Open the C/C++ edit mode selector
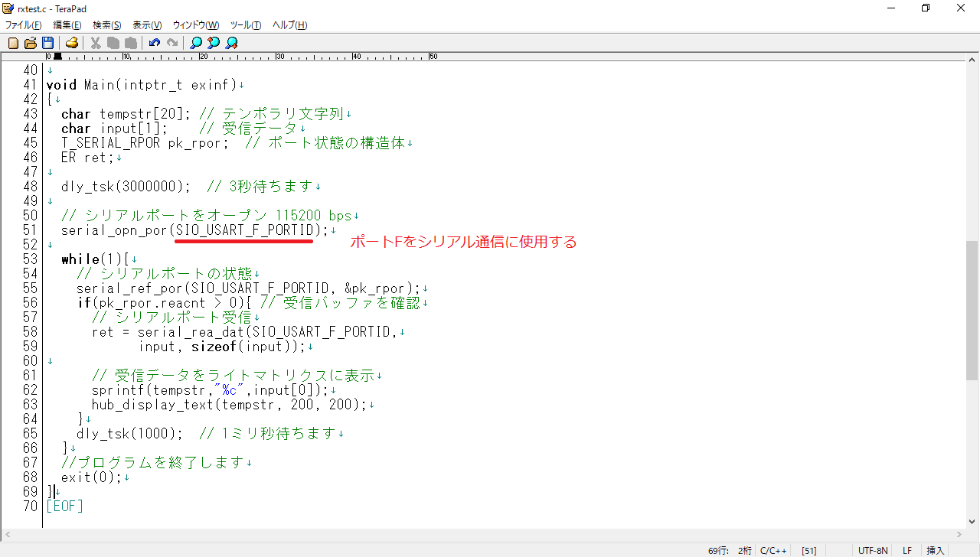 tap(773, 550)
